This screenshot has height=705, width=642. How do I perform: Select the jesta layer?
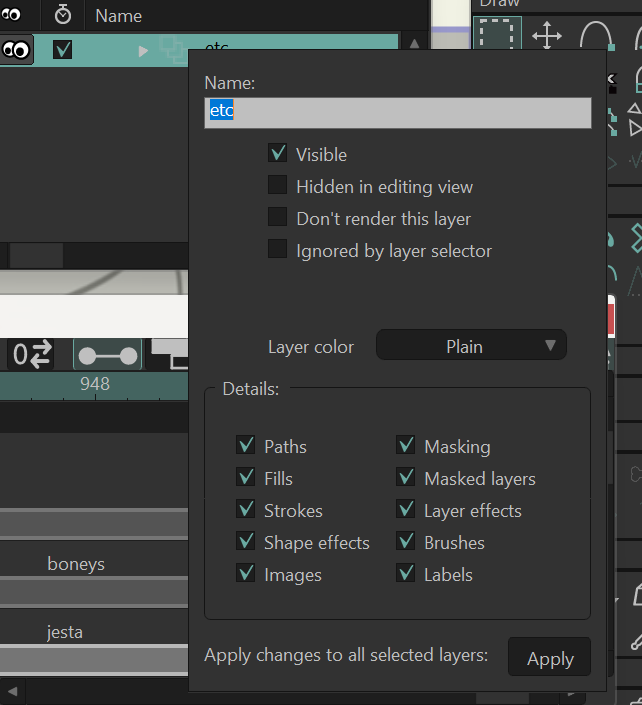pyautogui.click(x=65, y=631)
